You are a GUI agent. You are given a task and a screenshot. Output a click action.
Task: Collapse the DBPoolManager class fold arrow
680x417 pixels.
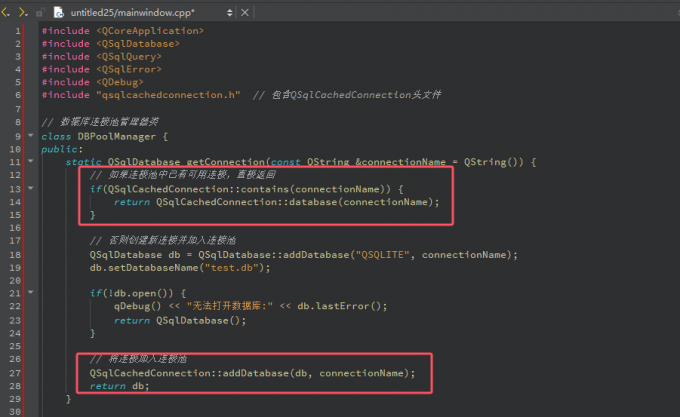tap(31, 135)
